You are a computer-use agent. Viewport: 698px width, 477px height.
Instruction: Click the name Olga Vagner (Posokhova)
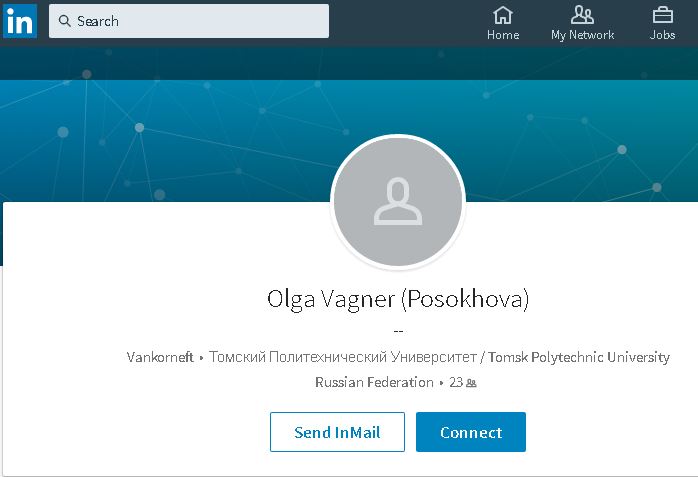(x=398, y=298)
